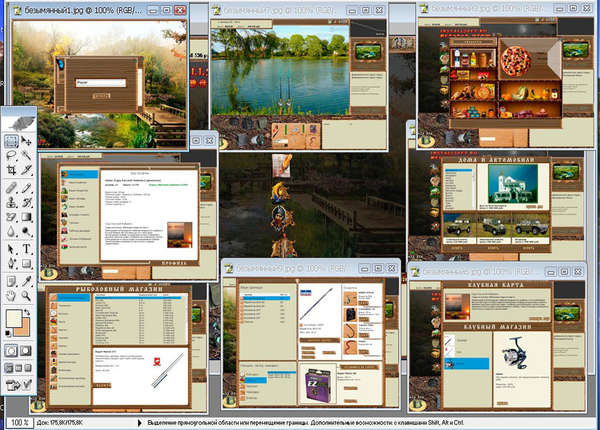Screen dimensions: 600x430
Task: Select the Move tool
Action: [x=27, y=141]
